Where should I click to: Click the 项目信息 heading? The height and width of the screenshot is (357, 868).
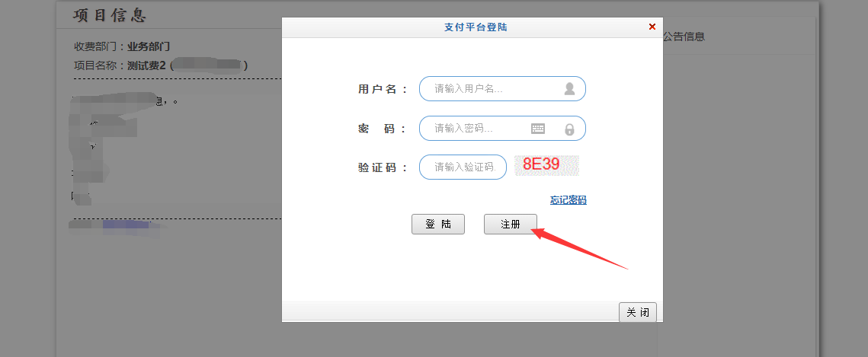pos(109,16)
